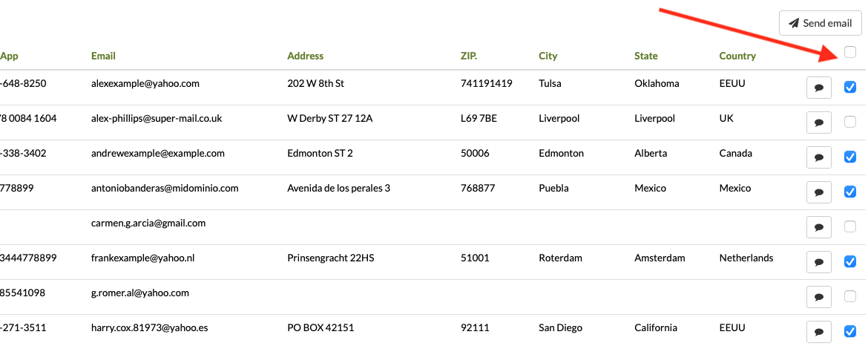Click chat icon for harry.cox.81973 row
The height and width of the screenshot is (346, 868).
[819, 331]
